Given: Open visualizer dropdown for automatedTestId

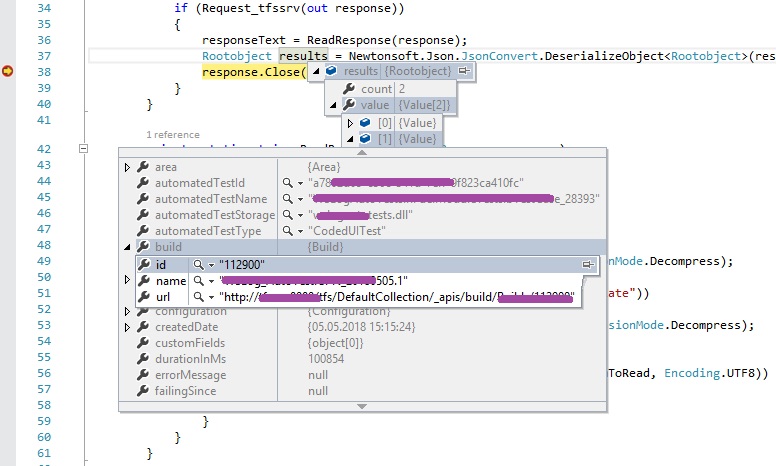Looking at the screenshot, I should pos(300,184).
